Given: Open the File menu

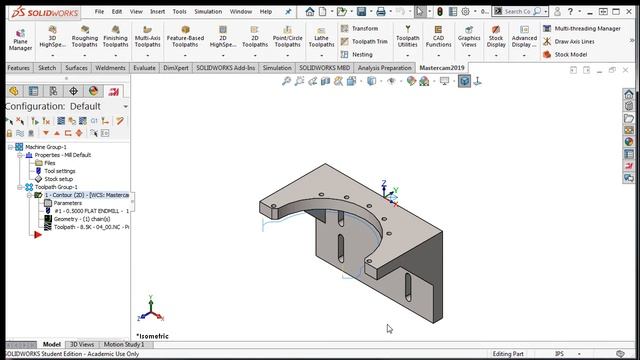Looking at the screenshot, I should [99, 11].
